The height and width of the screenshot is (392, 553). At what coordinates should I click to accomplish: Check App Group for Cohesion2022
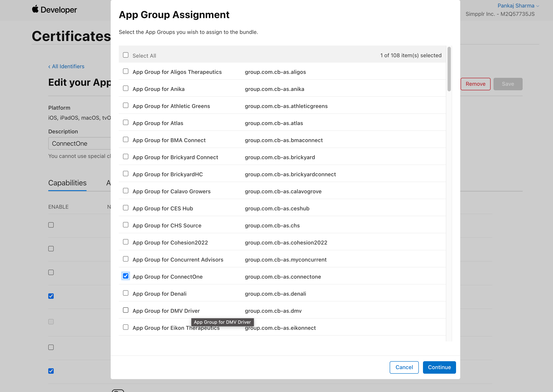[125, 242]
